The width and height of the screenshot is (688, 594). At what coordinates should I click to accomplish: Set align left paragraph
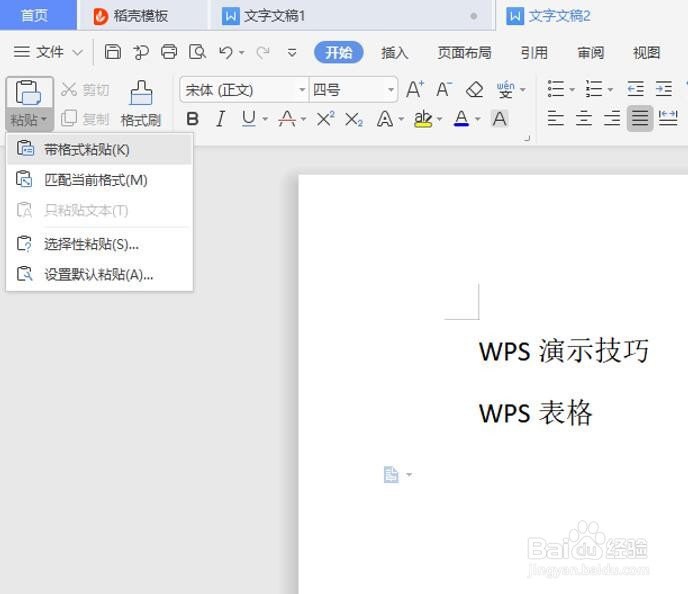pos(555,118)
